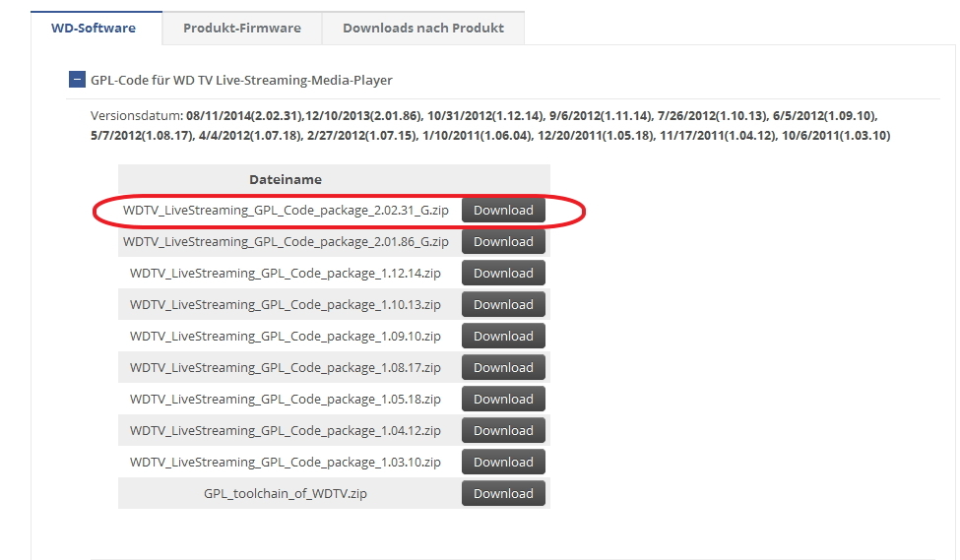
Task: Open the Produkt-Firmware tab
Action: 242,29
